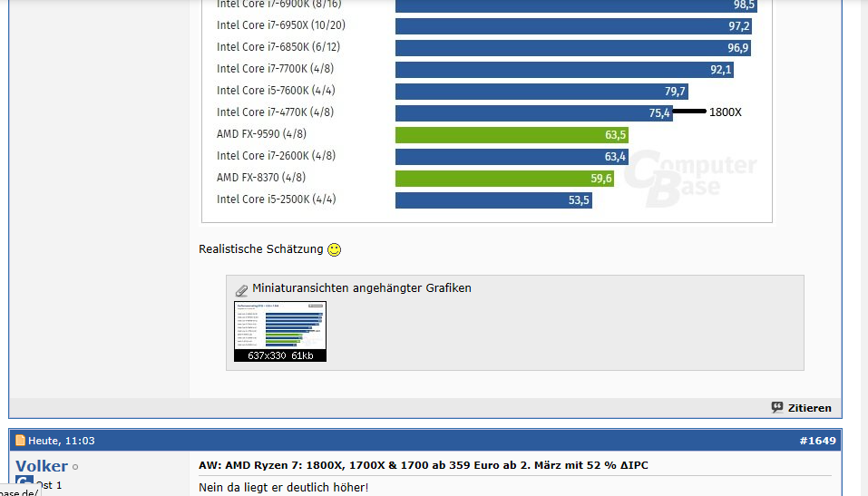Click the Intel Core i7-6850K bar value 96,9

pos(738,48)
